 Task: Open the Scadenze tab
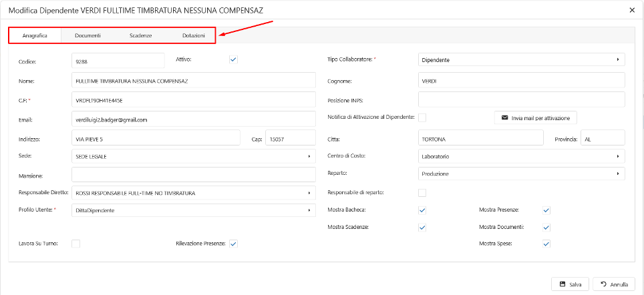tap(140, 35)
